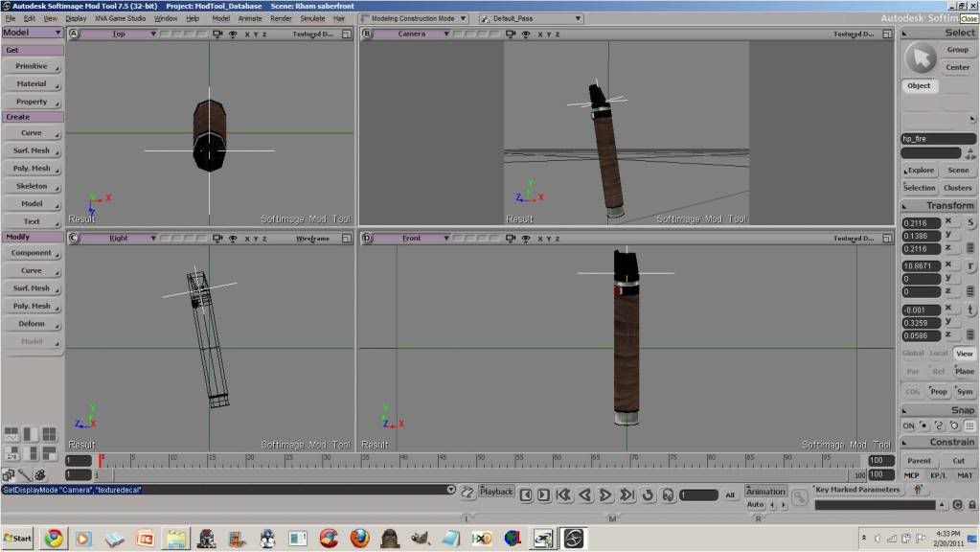
Task: Click the Scale S icon in Transform panel
Action: pyautogui.click(x=970, y=222)
